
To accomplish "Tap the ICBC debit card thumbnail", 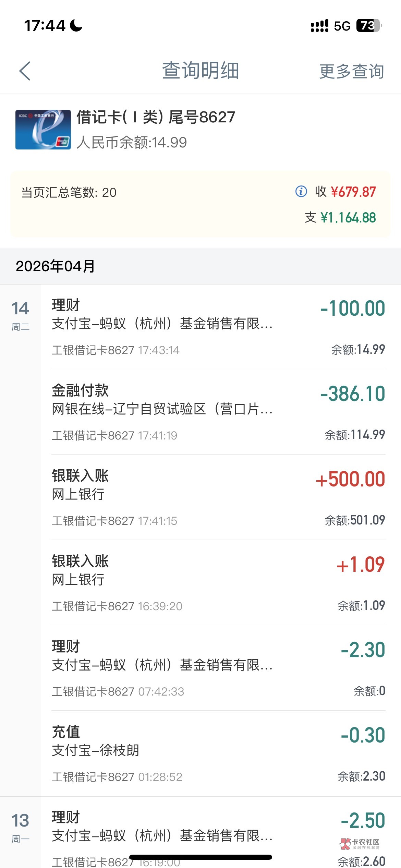I will click(43, 130).
